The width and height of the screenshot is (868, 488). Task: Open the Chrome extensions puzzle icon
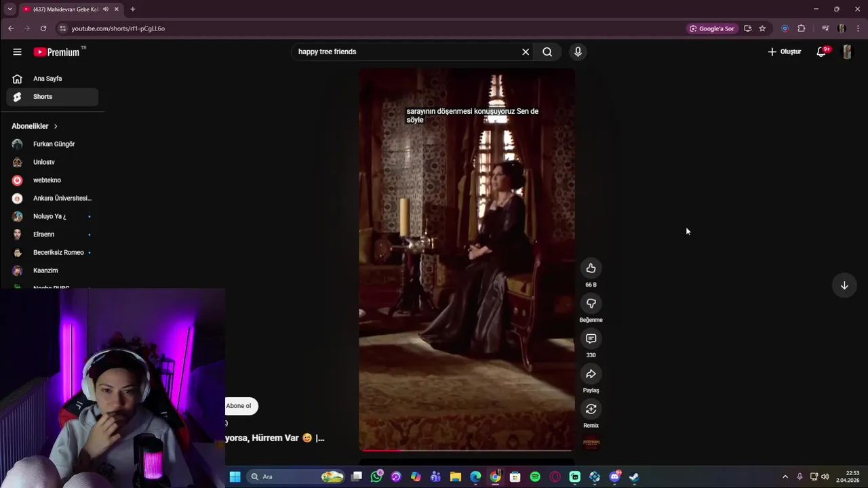[x=802, y=28]
